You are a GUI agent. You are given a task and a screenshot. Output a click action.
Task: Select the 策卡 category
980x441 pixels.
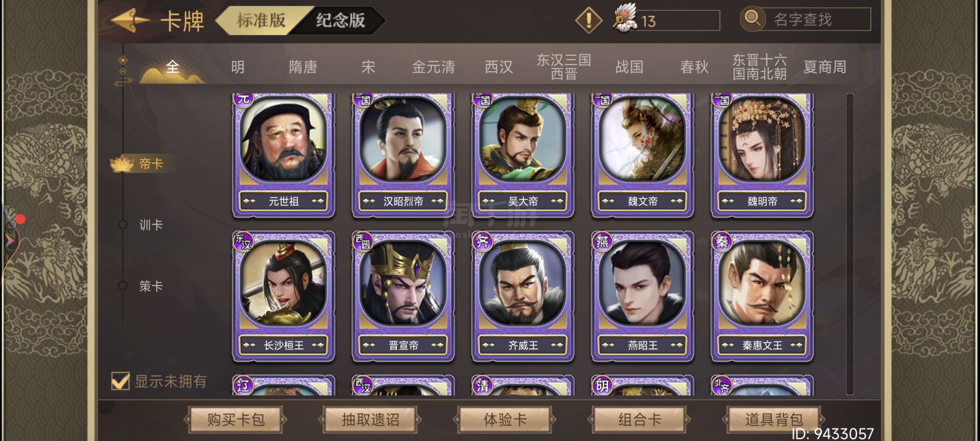[150, 286]
